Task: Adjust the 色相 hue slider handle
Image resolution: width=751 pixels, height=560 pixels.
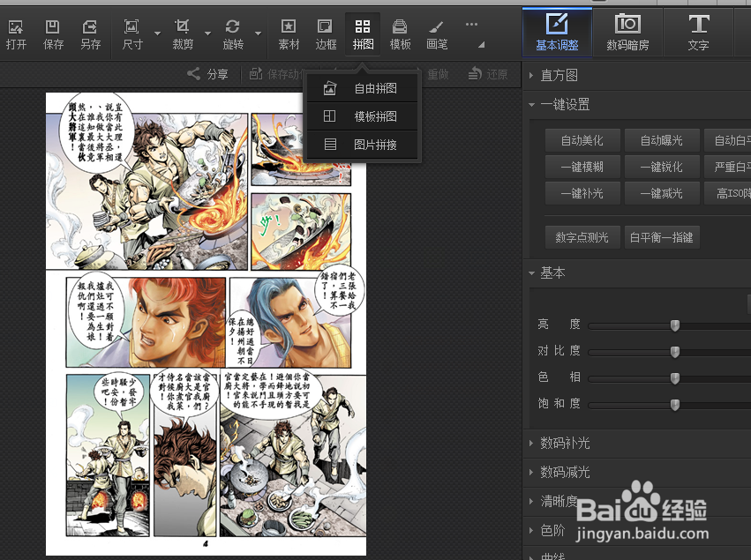Action: [675, 378]
